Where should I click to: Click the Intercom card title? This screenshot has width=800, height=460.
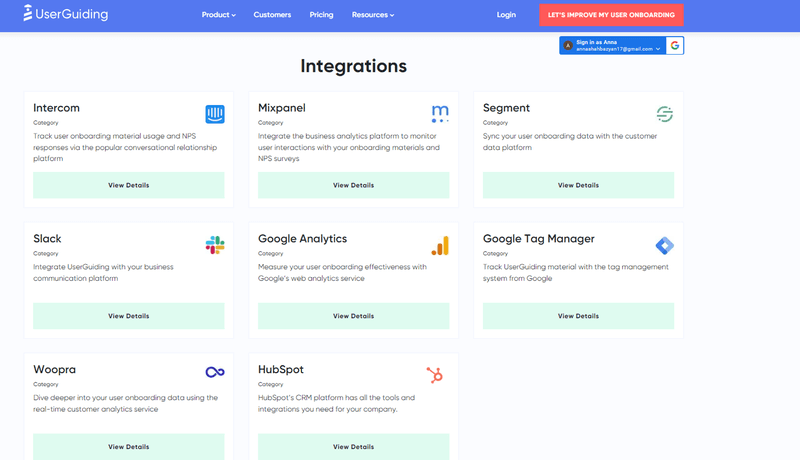(56, 108)
